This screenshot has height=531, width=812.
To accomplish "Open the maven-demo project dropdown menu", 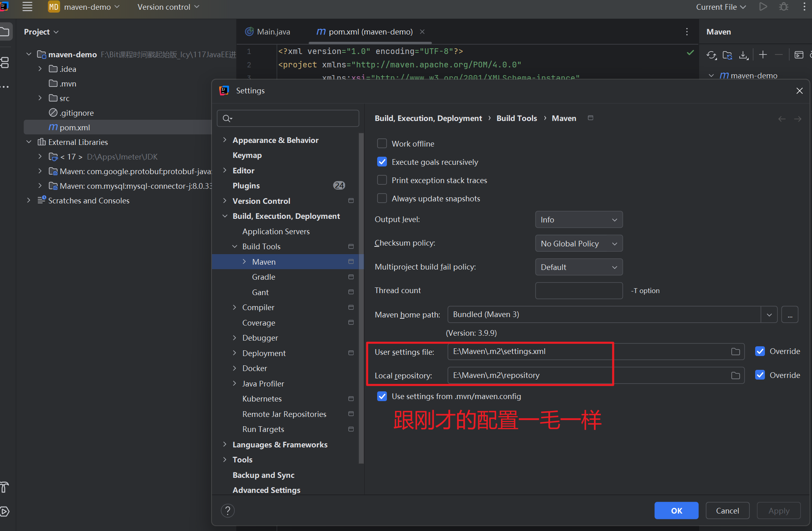I will 92,7.
